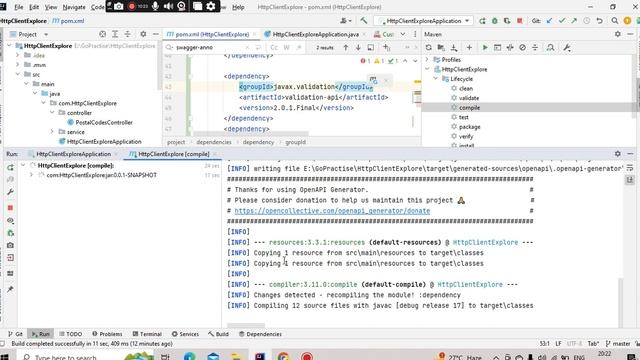Push commits with Git green arrow

coord(574,21)
